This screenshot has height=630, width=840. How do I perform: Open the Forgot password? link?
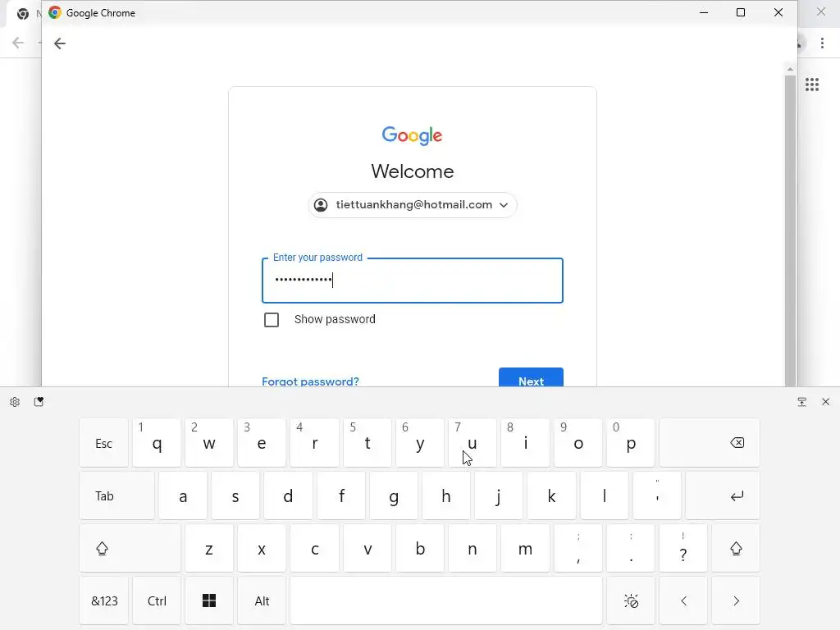point(310,381)
